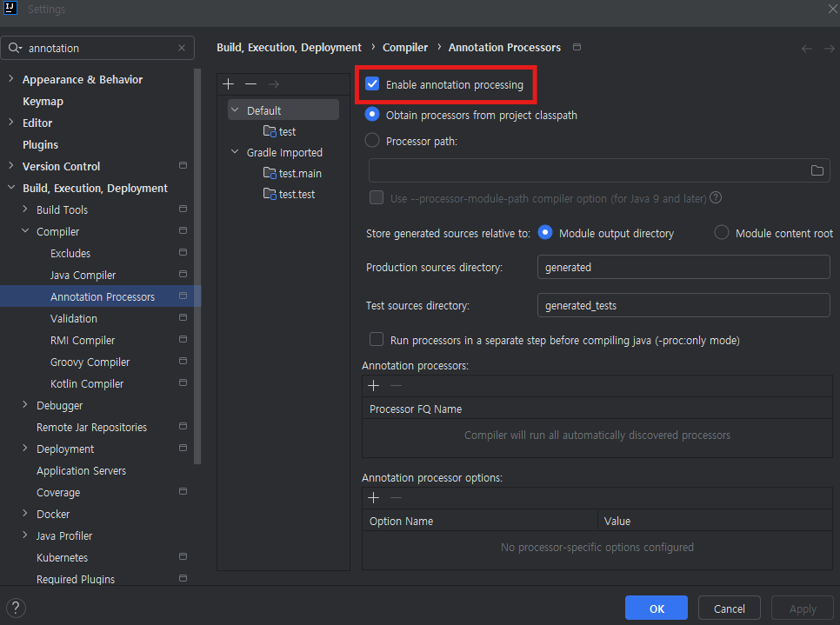Go to Build, Execution, Deployment breadcrumb
Viewport: 840px width, 625px height.
pos(289,47)
